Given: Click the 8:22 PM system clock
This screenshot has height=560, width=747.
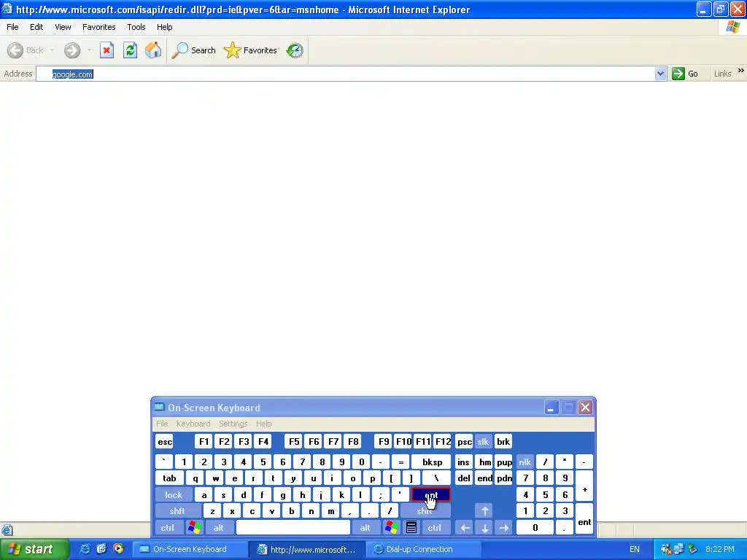Looking at the screenshot, I should pos(720,549).
